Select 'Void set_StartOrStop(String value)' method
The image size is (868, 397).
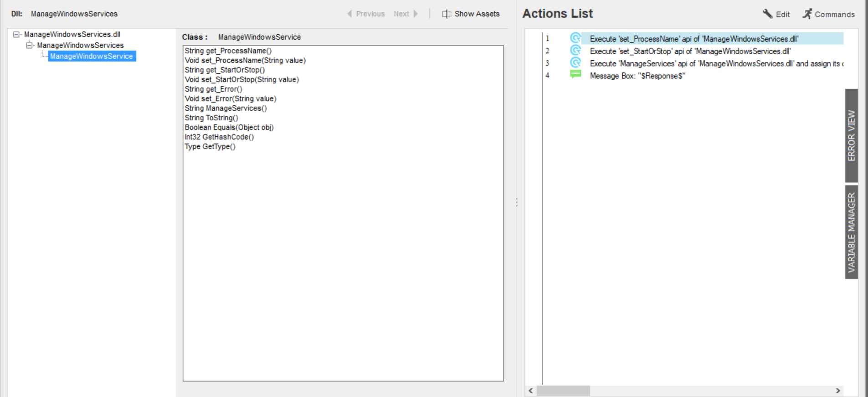(242, 79)
